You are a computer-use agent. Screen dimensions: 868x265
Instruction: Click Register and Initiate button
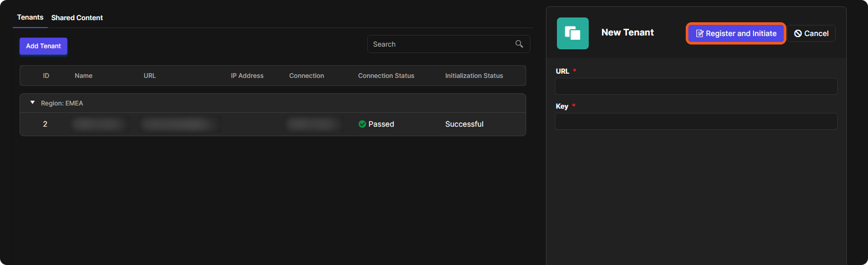pyautogui.click(x=736, y=33)
